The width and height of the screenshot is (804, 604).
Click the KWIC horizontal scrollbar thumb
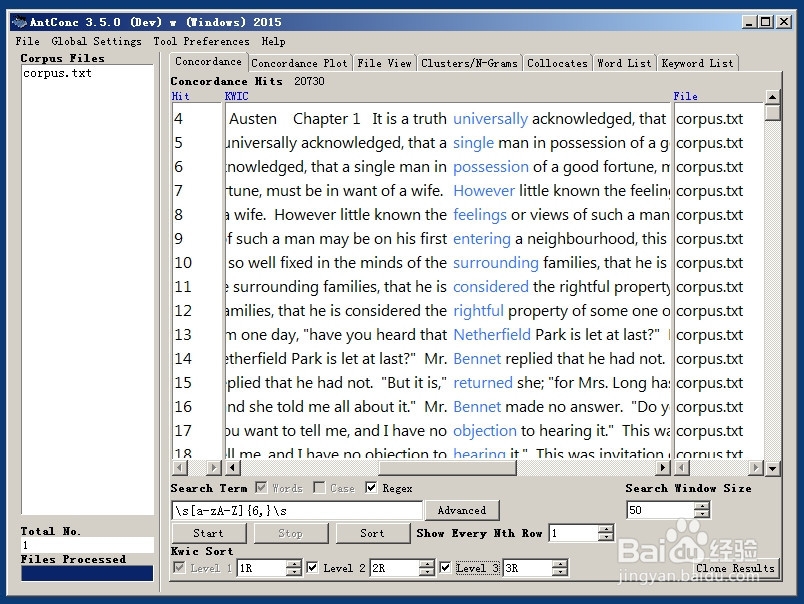[448, 468]
